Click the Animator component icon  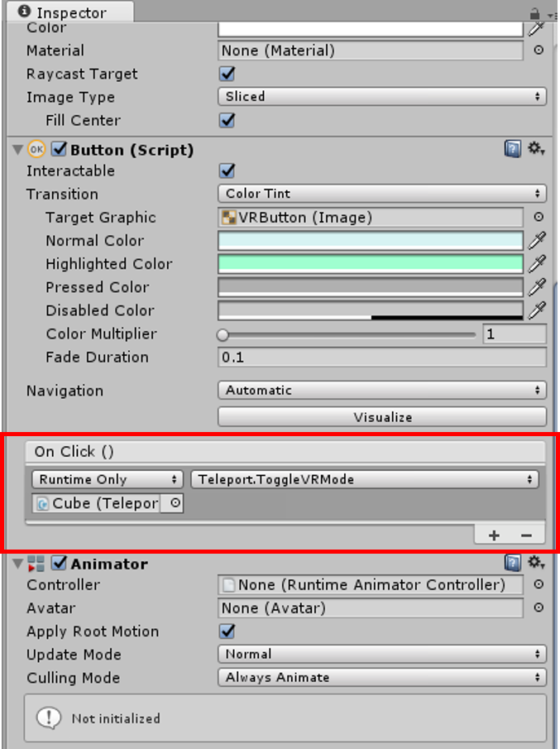[x=36, y=564]
